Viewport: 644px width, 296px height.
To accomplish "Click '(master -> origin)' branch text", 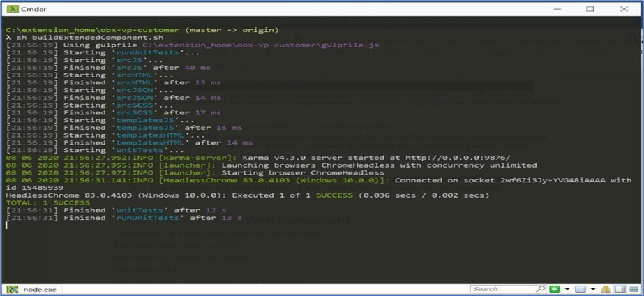I will point(232,30).
